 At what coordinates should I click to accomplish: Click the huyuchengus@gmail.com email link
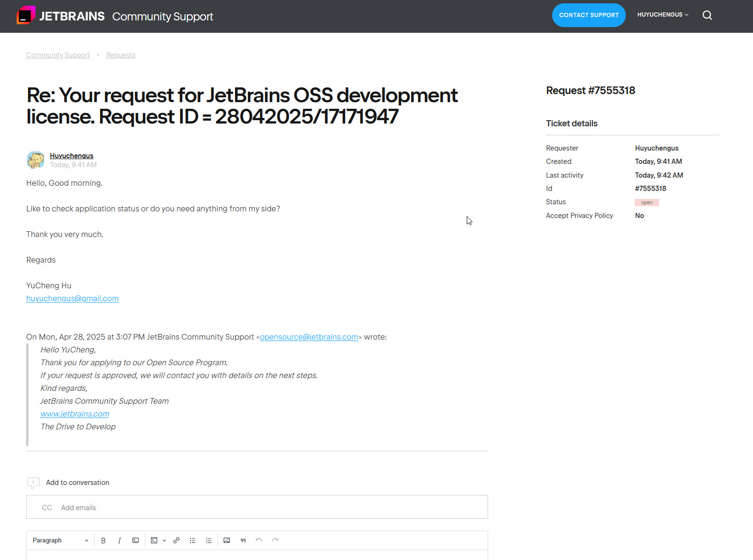coord(72,298)
